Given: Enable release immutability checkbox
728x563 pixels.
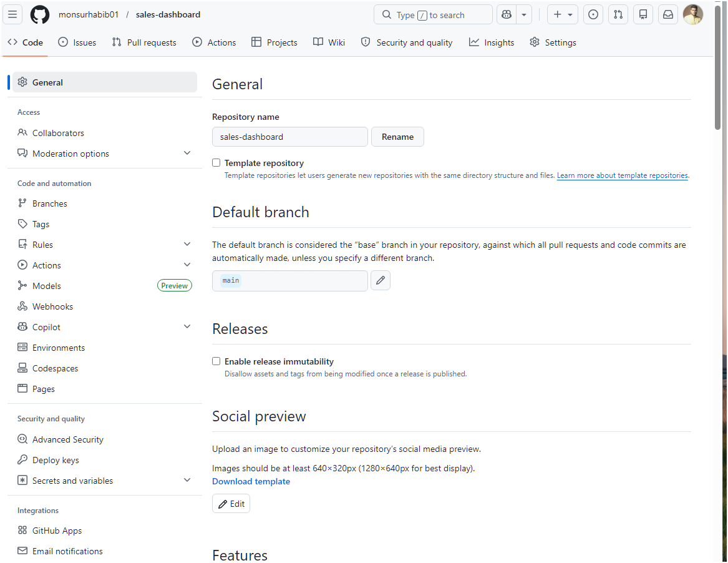Looking at the screenshot, I should click(x=216, y=361).
